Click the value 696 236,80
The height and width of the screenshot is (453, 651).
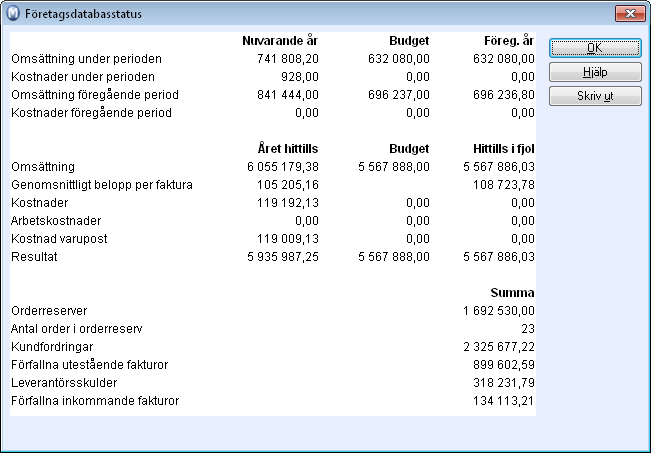coord(504,95)
